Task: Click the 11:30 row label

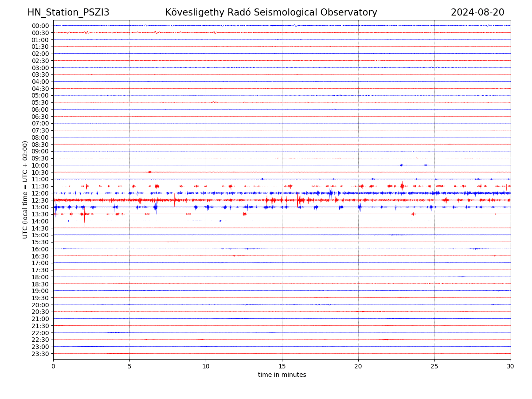Action: pos(40,186)
